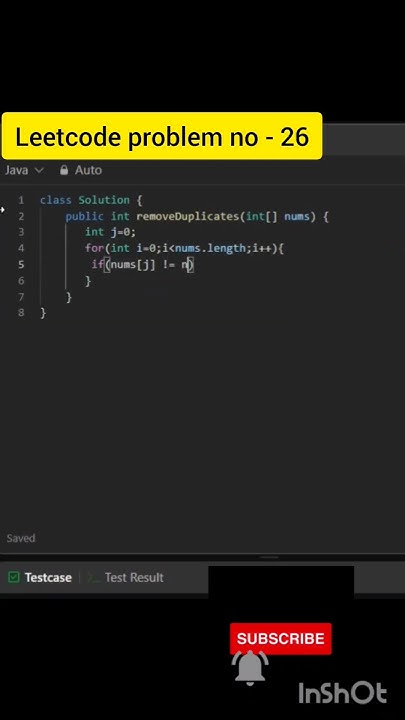Click the 'int j=0;' code line
This screenshot has height=720, width=405.
[x=111, y=232]
